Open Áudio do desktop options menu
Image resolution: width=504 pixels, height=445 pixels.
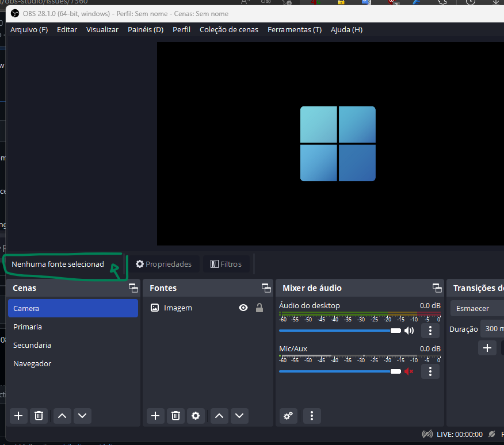coord(430,331)
